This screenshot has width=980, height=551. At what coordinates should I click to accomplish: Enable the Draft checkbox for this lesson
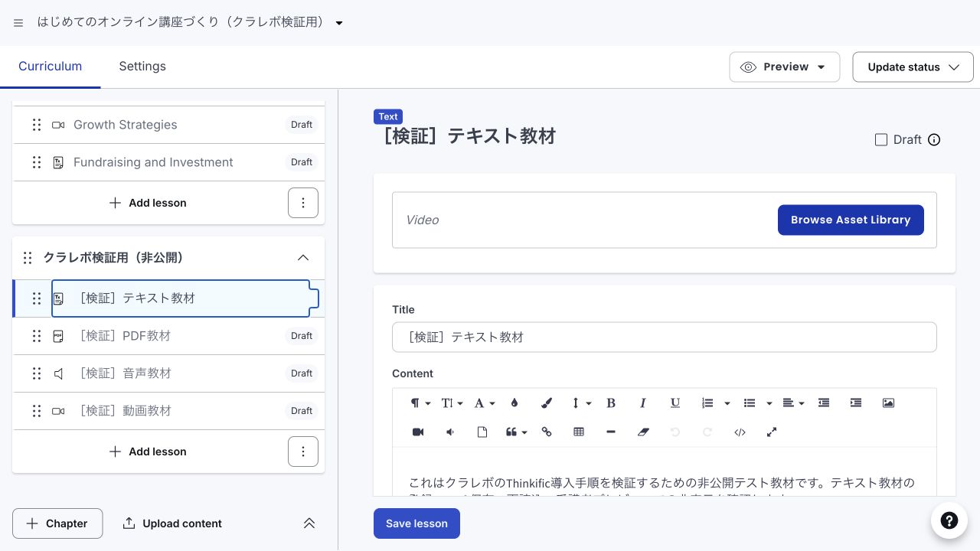pyautogui.click(x=881, y=140)
